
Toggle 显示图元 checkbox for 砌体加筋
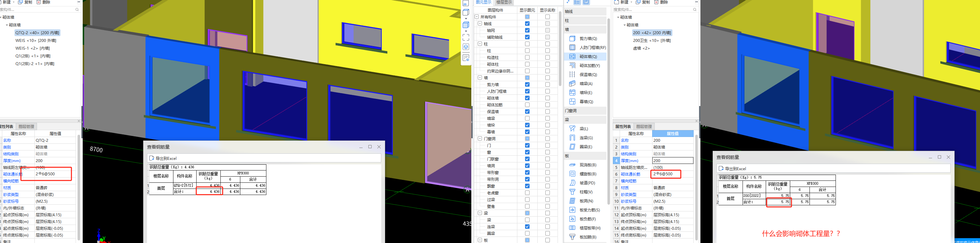[527, 105]
